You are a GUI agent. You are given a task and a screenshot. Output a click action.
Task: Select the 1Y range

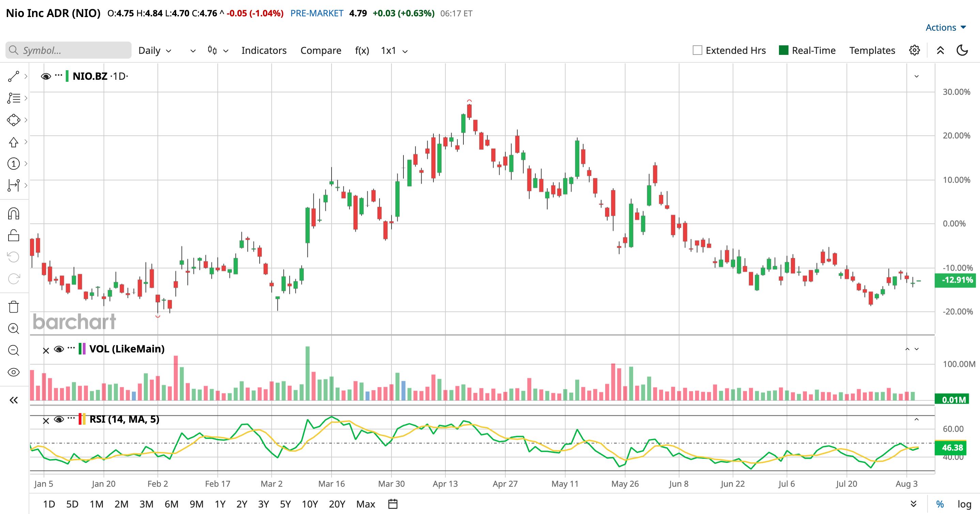coord(220,504)
